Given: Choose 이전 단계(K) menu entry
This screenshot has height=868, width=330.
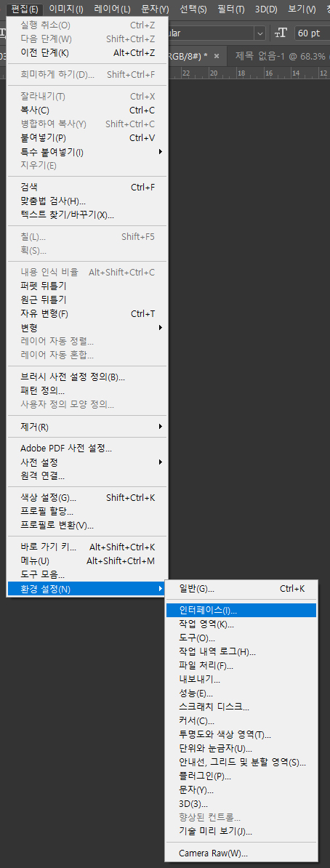Looking at the screenshot, I should pos(87,53).
